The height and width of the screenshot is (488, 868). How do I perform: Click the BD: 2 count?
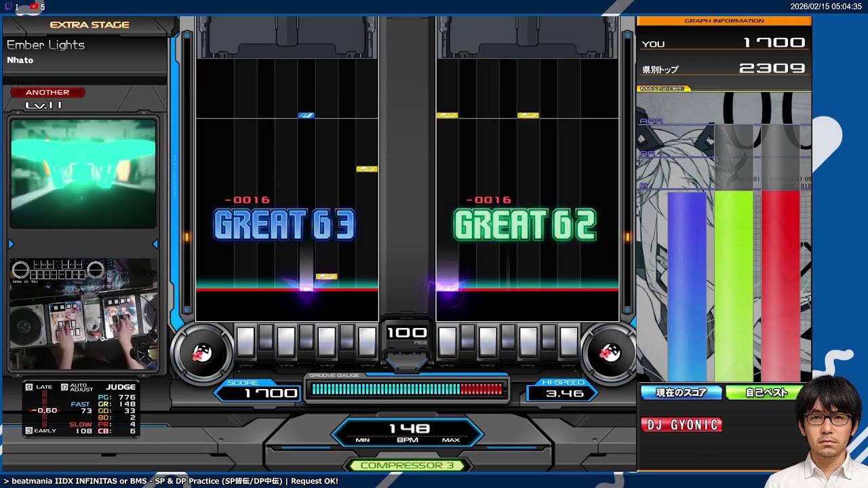click(x=117, y=418)
